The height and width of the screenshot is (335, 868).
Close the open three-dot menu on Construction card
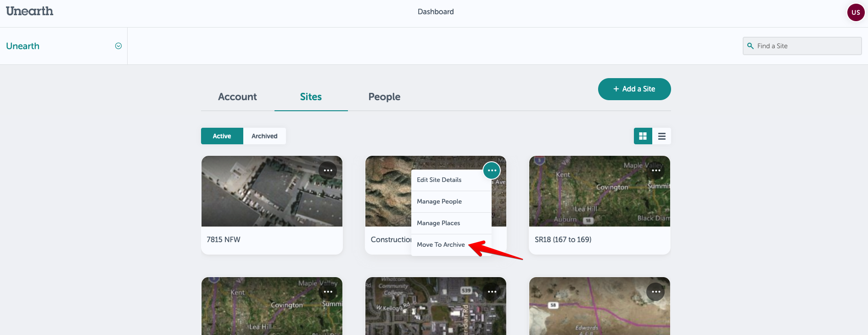click(492, 170)
